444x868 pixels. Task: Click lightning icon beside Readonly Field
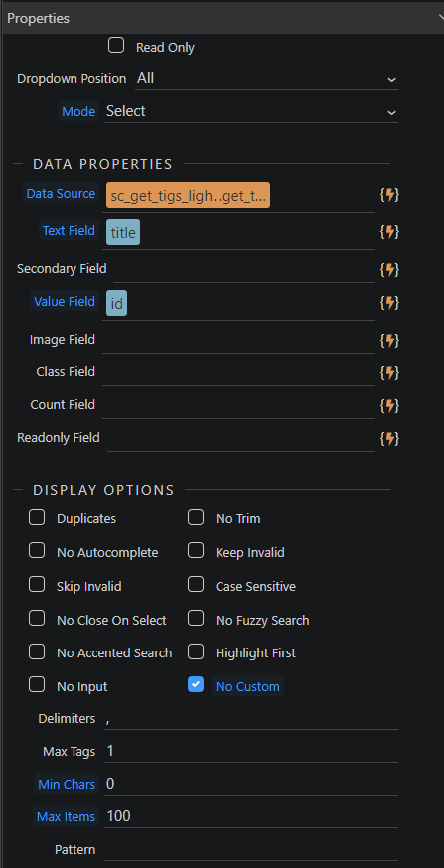[389, 438]
